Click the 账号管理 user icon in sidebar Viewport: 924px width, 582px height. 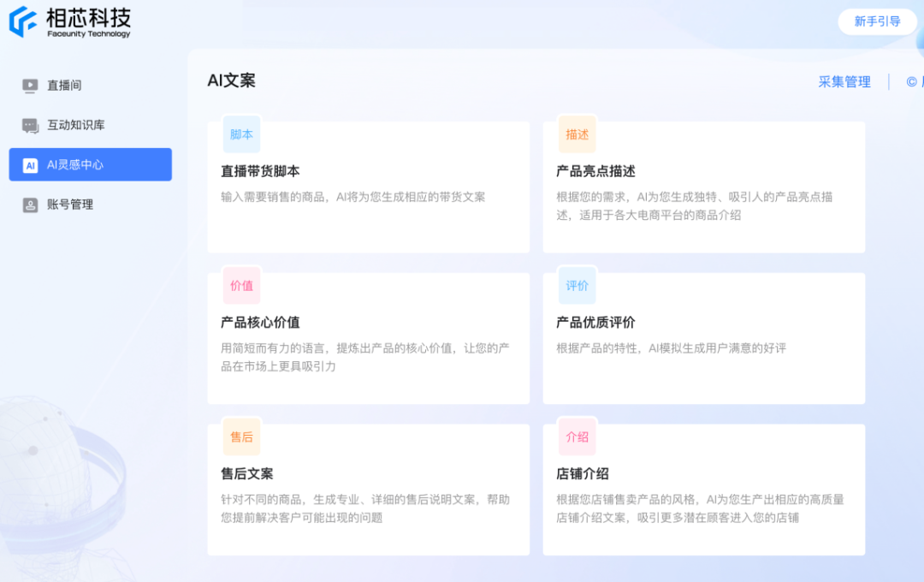click(x=30, y=205)
